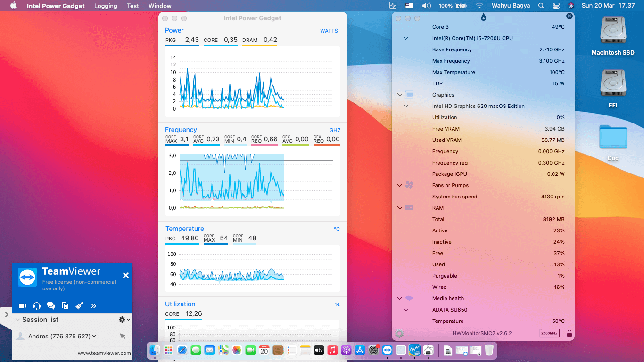Launch Safari from the Dock
644x362 pixels.
coord(182,350)
